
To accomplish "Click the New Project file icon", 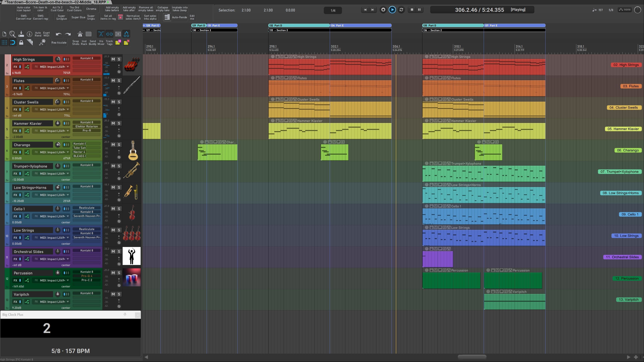I will [x=4, y=34].
